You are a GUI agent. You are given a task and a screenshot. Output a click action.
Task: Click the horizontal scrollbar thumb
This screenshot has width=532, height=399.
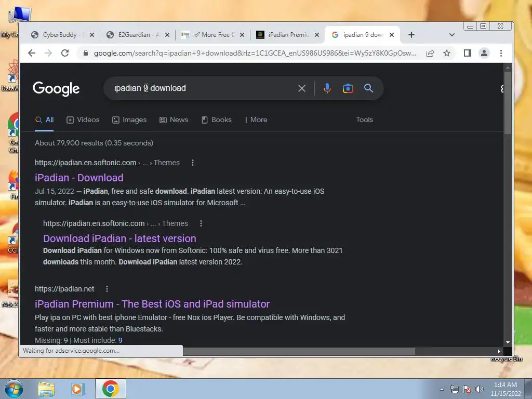[x=299, y=352]
